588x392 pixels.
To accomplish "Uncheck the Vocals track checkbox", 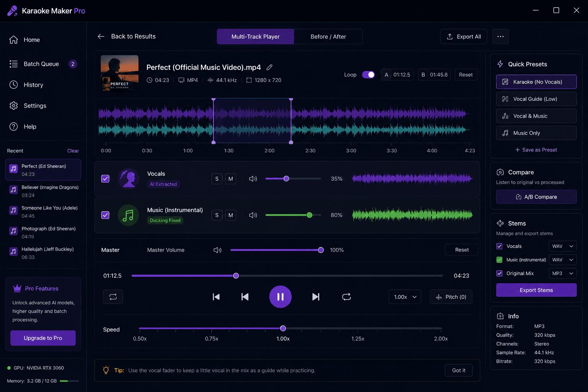I will 105,179.
